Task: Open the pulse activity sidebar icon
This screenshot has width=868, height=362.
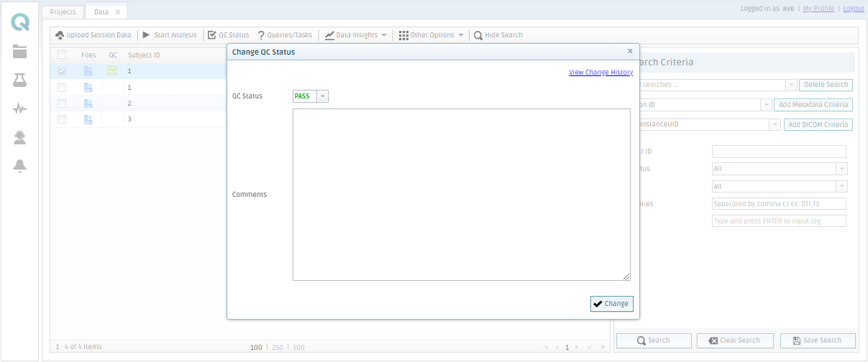Action: click(20, 109)
